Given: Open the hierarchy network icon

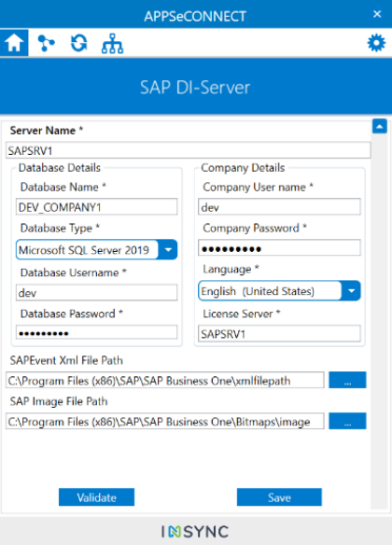Looking at the screenshot, I should click(x=112, y=44).
